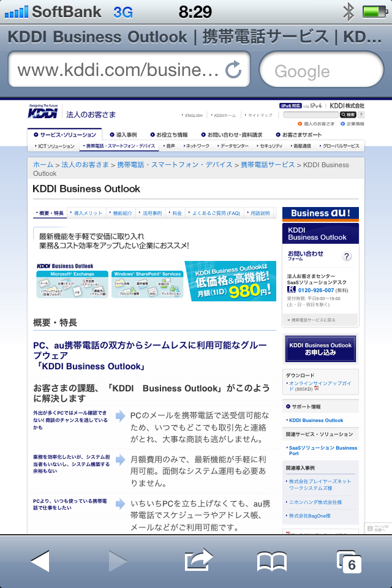
Task: Open 導入事例 menu item
Action: pyautogui.click(x=123, y=135)
